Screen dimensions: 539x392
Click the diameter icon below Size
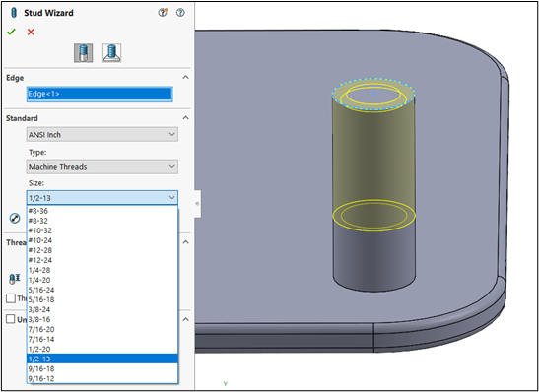tap(15, 218)
